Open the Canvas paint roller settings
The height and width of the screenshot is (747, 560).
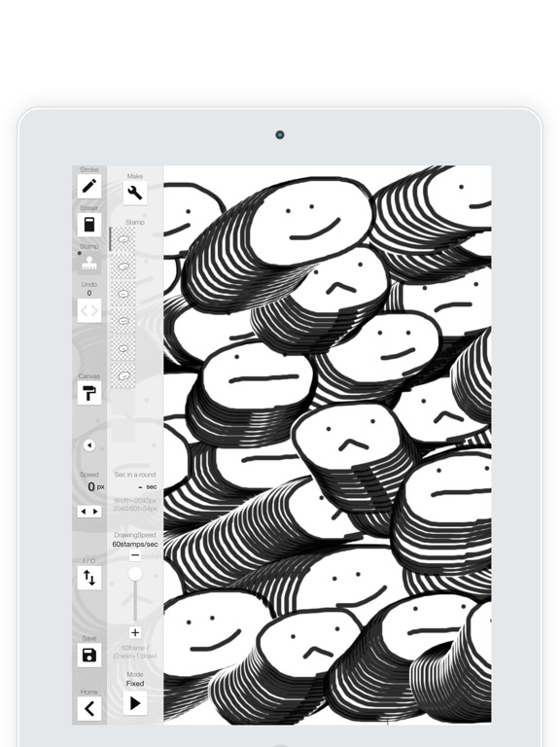[89, 393]
